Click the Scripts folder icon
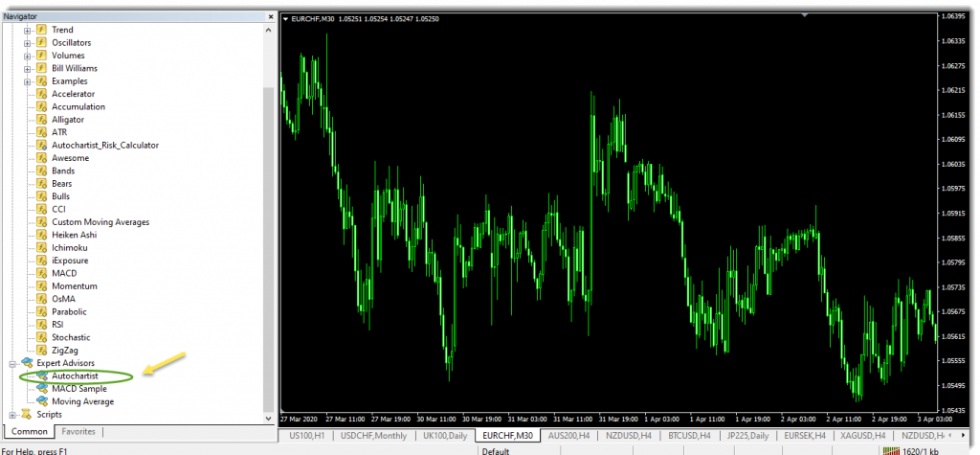The width and height of the screenshot is (980, 455). click(27, 414)
